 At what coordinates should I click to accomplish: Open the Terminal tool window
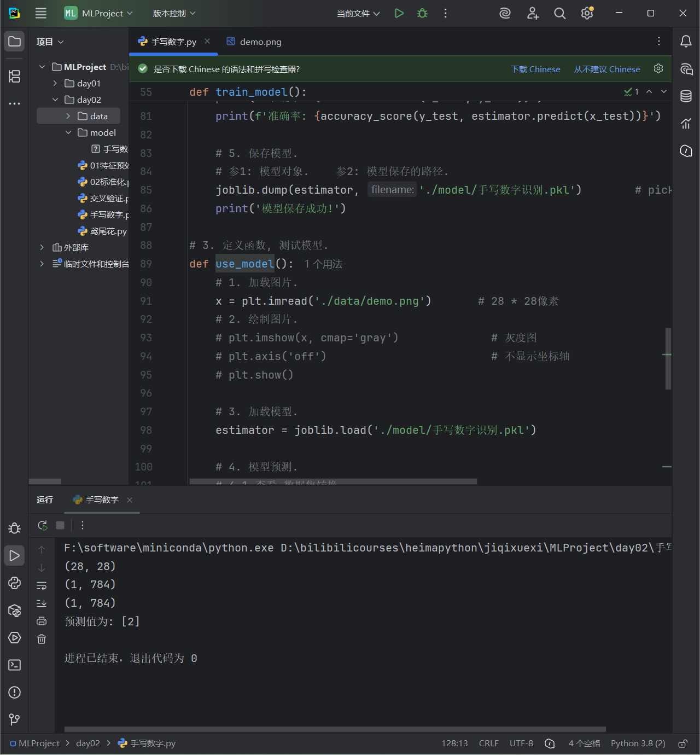coord(15,665)
